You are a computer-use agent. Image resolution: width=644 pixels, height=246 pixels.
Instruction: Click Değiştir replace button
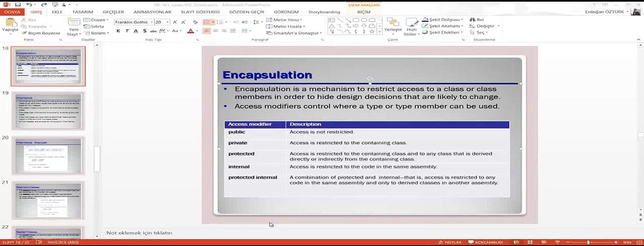(485, 26)
